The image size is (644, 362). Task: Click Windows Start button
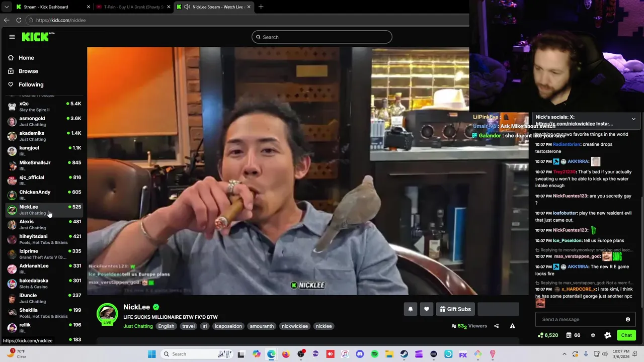pos(152,354)
